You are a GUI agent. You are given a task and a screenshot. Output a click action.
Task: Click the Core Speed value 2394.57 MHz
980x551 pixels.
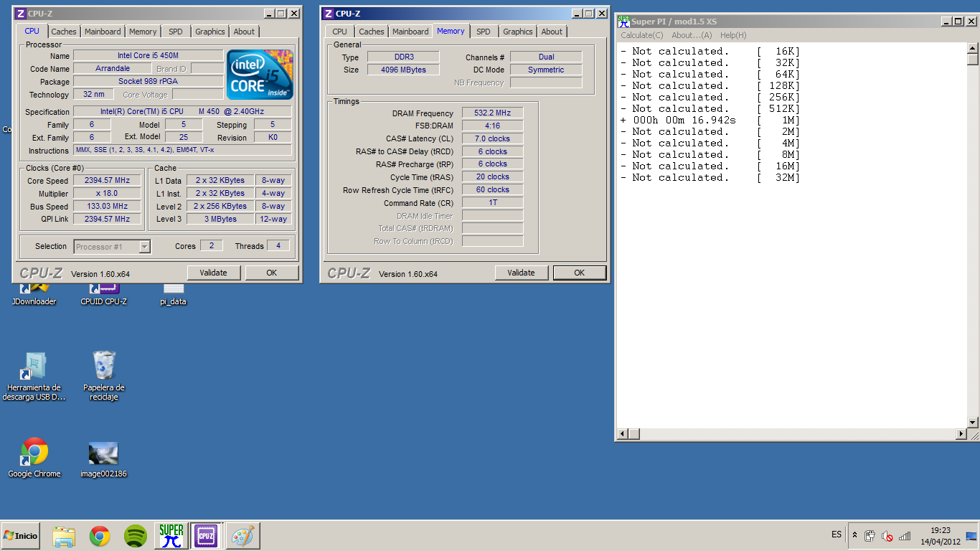pyautogui.click(x=108, y=181)
